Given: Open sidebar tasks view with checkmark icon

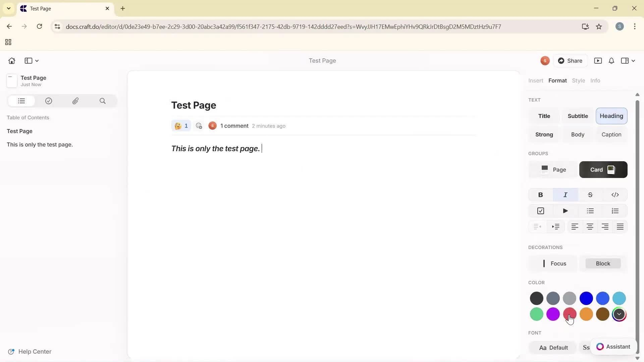Looking at the screenshot, I should (49, 101).
